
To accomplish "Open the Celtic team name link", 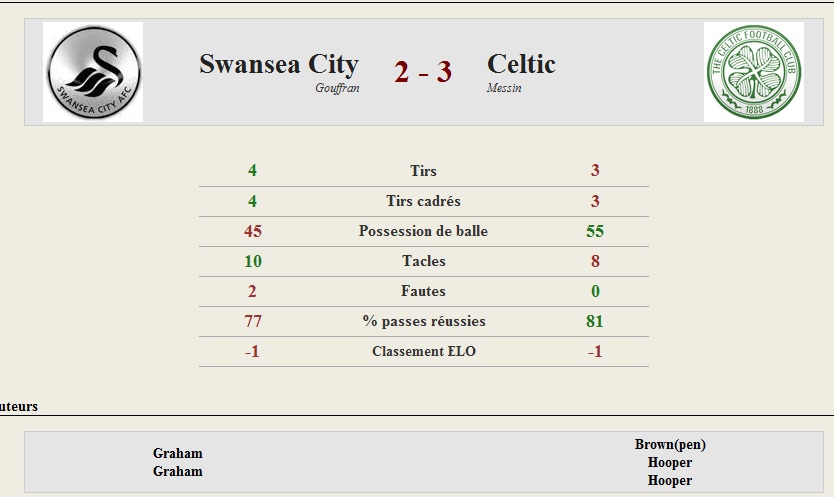I will (x=521, y=64).
